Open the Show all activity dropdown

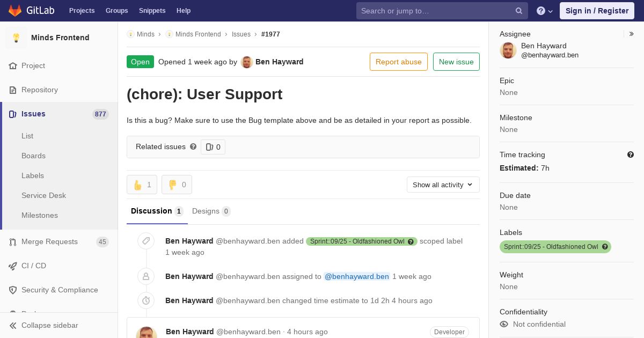443,185
